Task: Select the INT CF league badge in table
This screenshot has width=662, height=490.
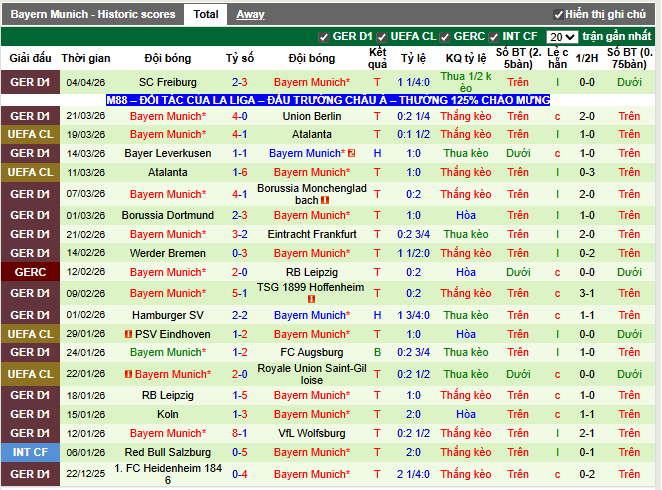Action: (x=30, y=453)
